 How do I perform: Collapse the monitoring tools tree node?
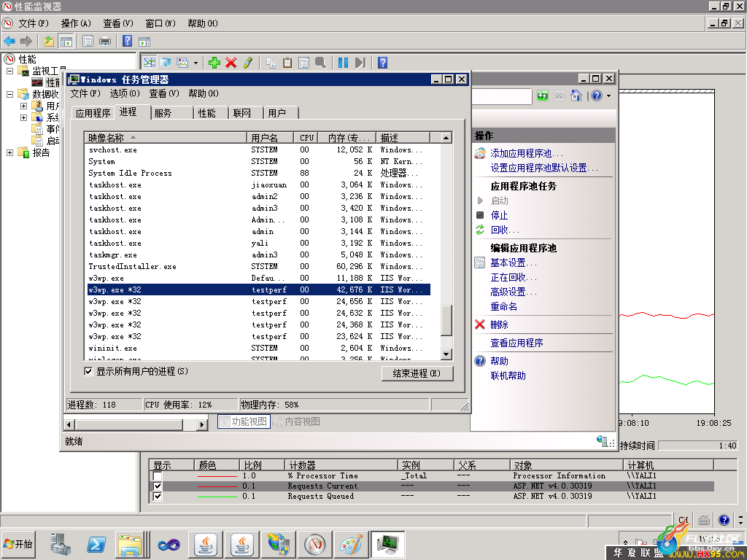pos(9,71)
